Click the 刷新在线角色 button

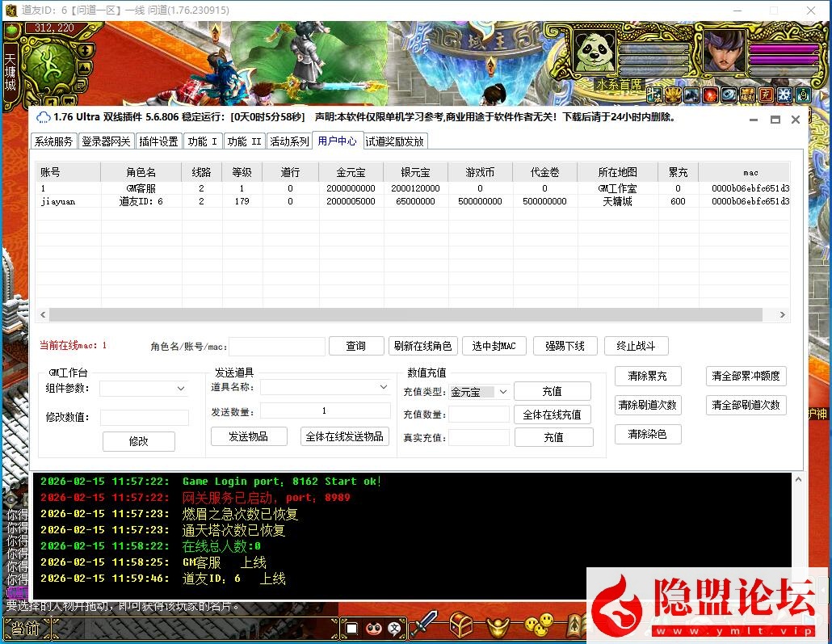[x=422, y=346]
